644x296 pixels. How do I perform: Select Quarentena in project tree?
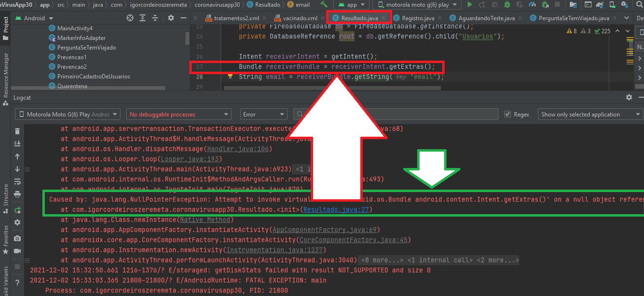(72, 86)
